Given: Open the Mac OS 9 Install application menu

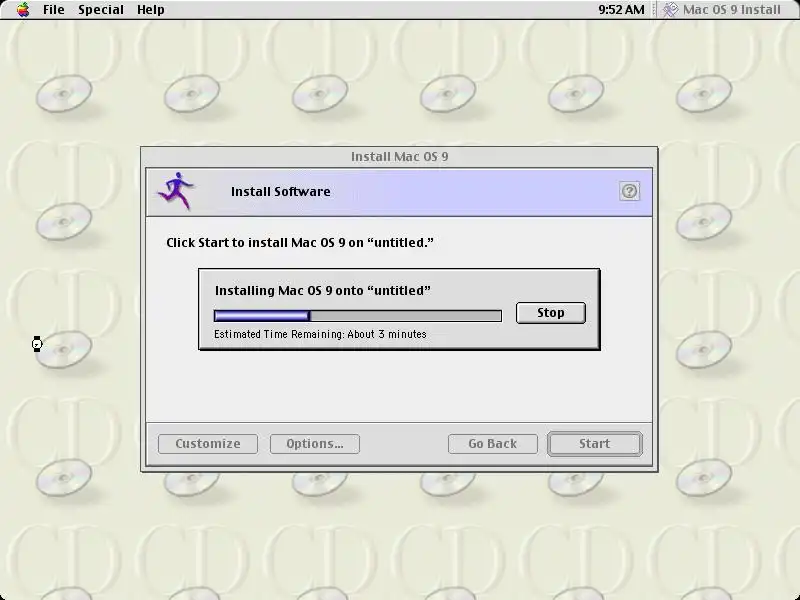Looking at the screenshot, I should [x=722, y=10].
